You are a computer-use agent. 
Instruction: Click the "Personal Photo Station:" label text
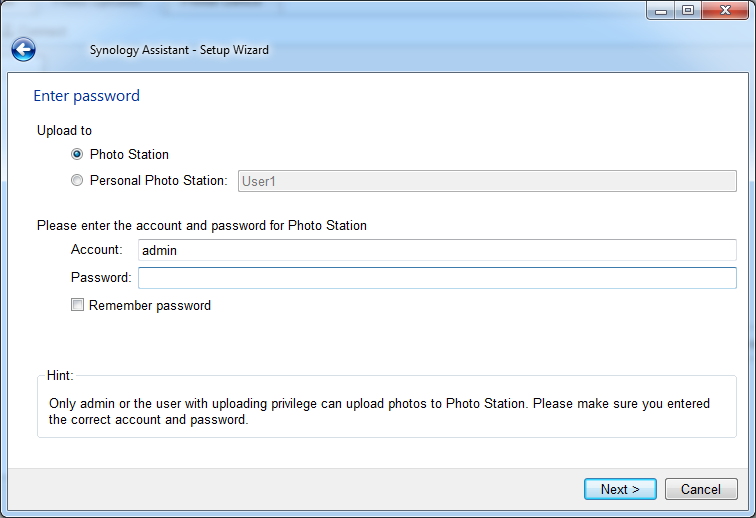click(x=159, y=180)
